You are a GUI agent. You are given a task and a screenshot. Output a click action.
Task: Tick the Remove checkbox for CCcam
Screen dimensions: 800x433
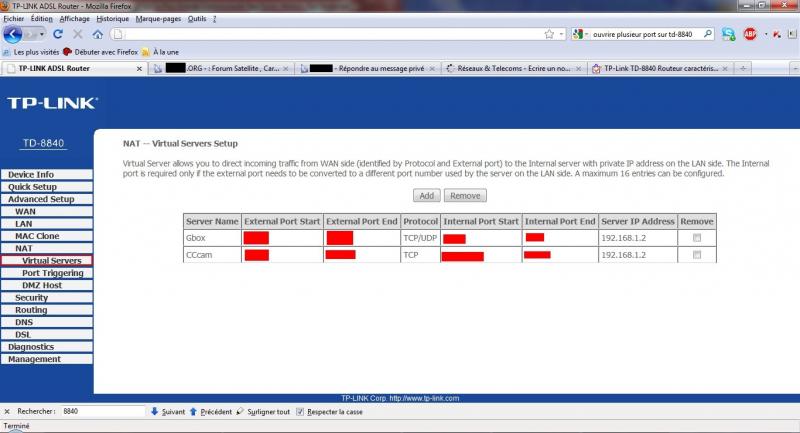[x=697, y=255]
